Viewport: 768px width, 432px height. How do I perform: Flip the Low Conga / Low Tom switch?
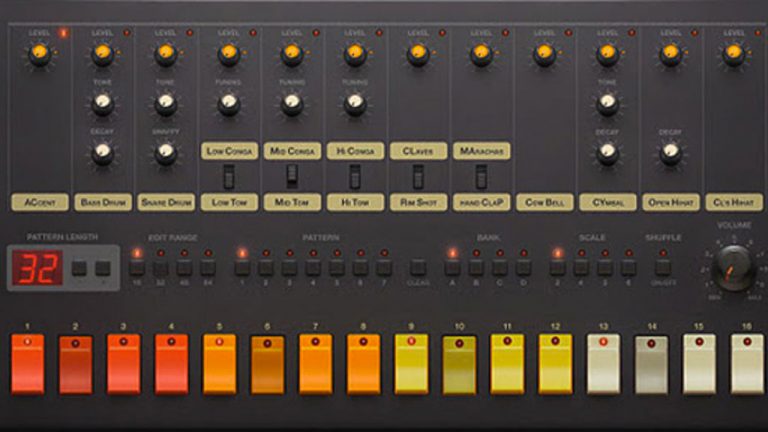click(229, 177)
